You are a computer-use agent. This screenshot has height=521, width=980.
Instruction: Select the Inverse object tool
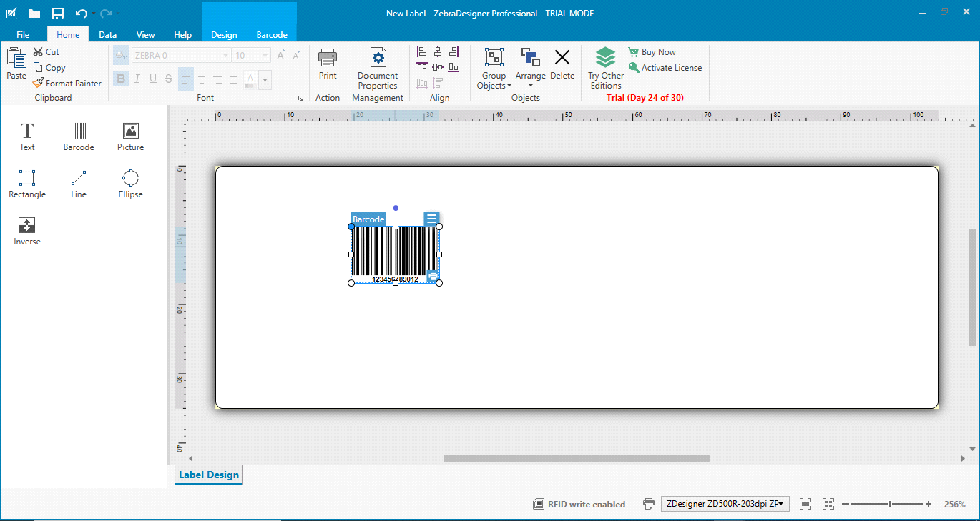click(27, 231)
